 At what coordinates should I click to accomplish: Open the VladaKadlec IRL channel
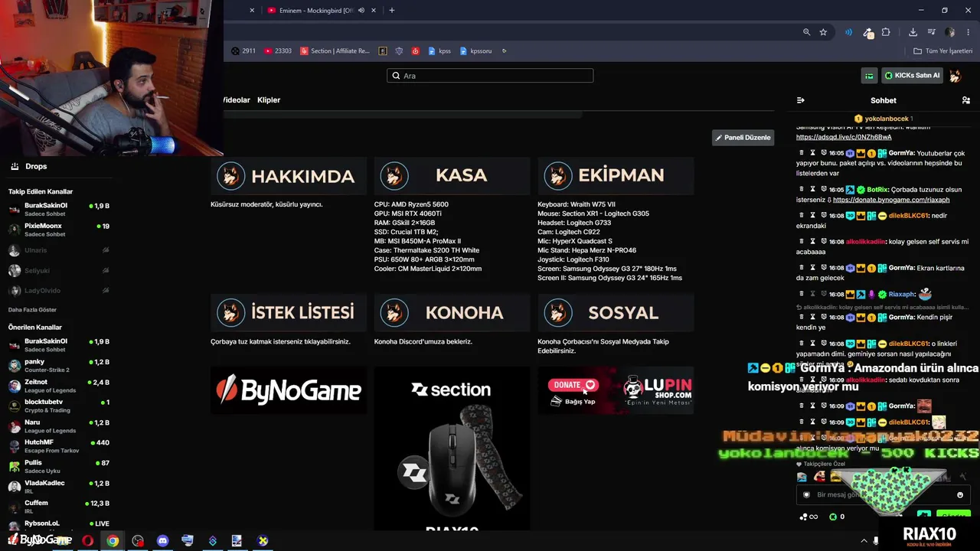(x=59, y=487)
